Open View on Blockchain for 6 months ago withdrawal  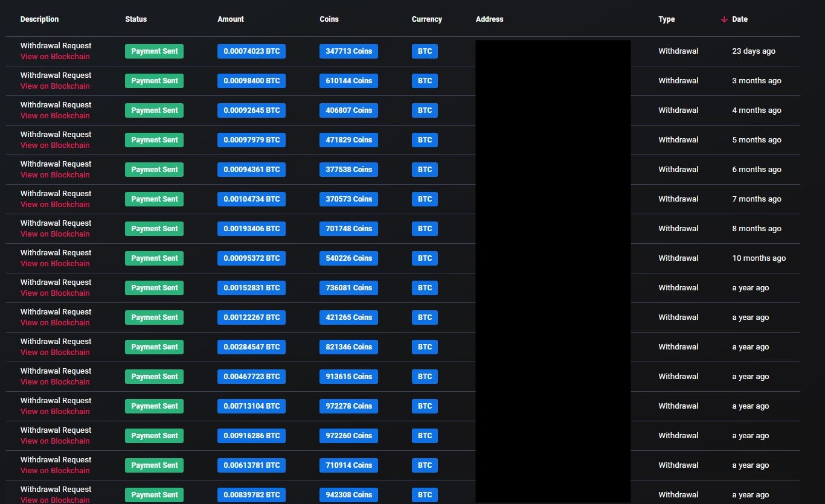pos(55,175)
